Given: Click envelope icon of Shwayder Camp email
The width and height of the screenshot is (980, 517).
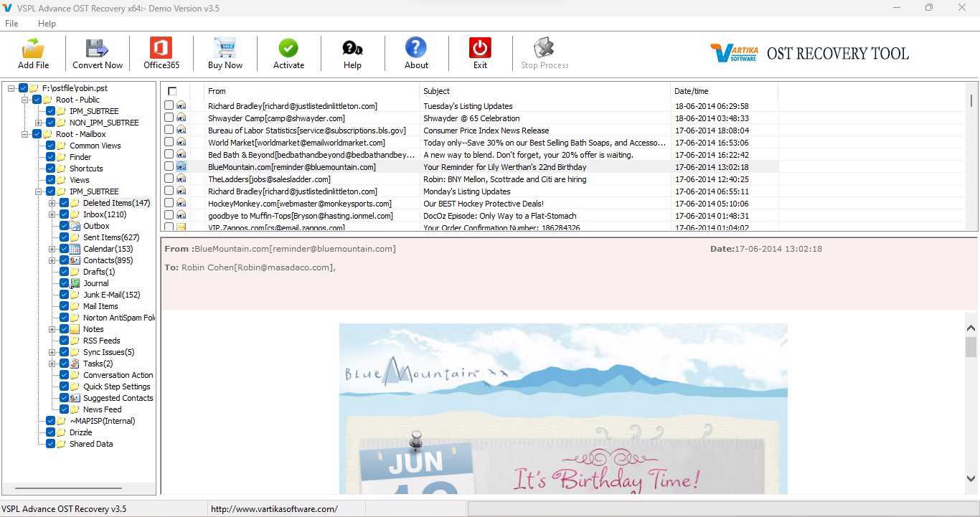Looking at the screenshot, I should (181, 118).
